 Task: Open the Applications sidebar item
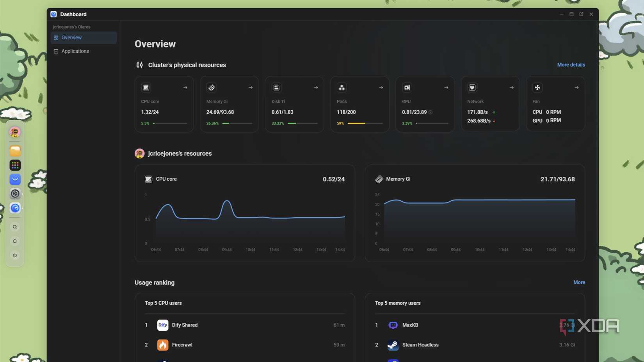[x=84, y=51]
